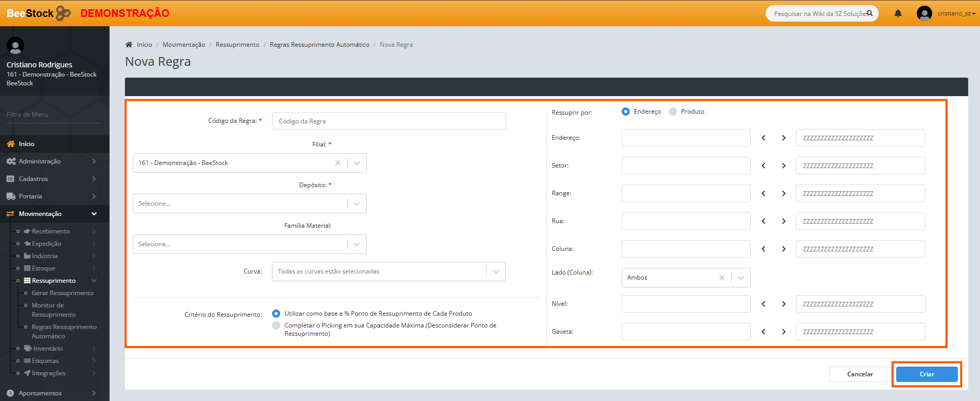
Task: Open the Curva dropdown list
Action: click(x=496, y=271)
